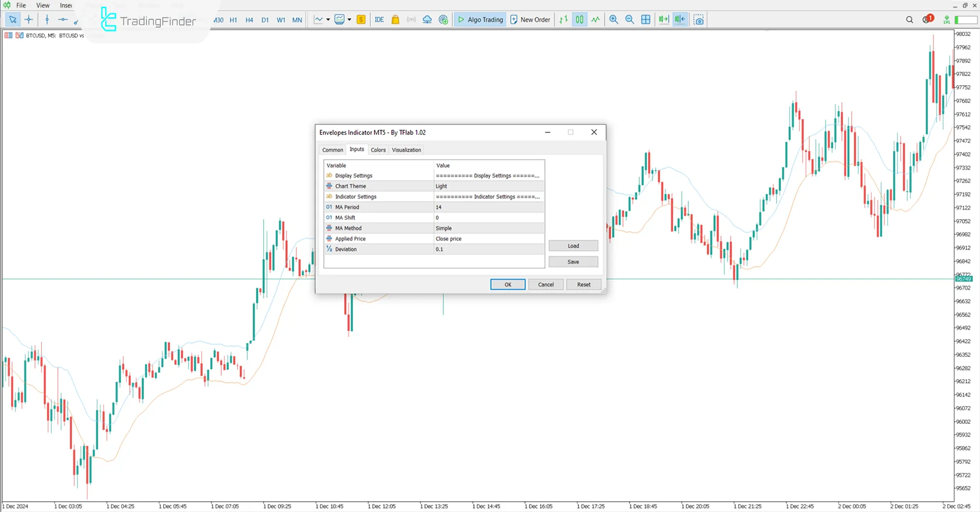Toggle candlestick chart display mode

click(579, 20)
